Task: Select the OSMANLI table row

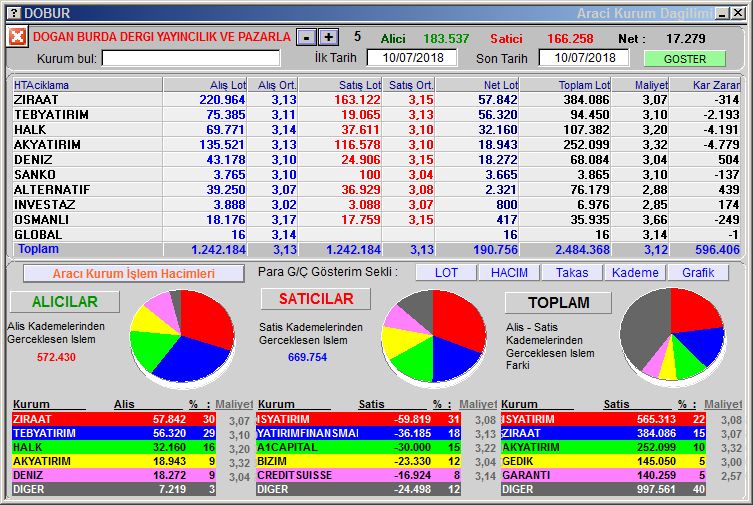Action: pos(376,219)
